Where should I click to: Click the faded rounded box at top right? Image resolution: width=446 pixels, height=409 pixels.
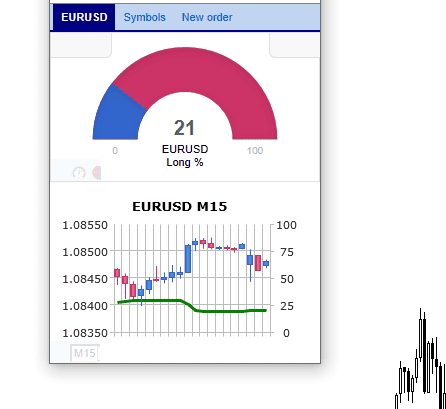point(295,45)
